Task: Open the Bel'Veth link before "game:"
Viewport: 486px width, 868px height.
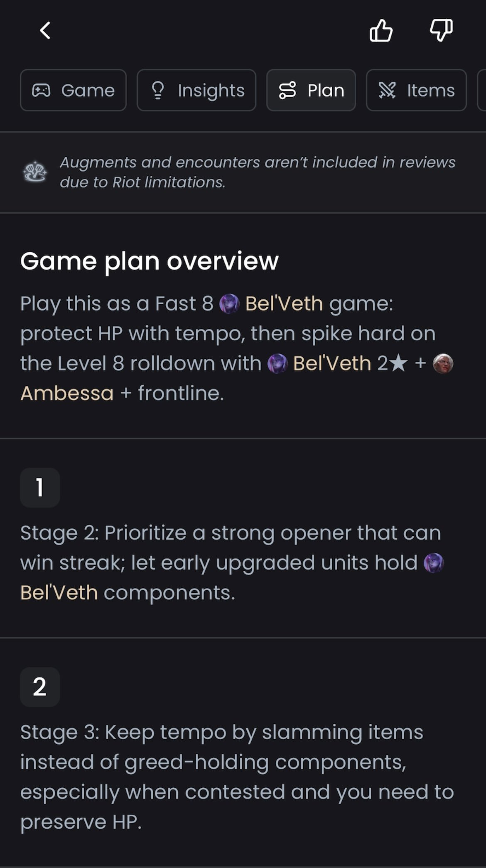Action: tap(284, 304)
